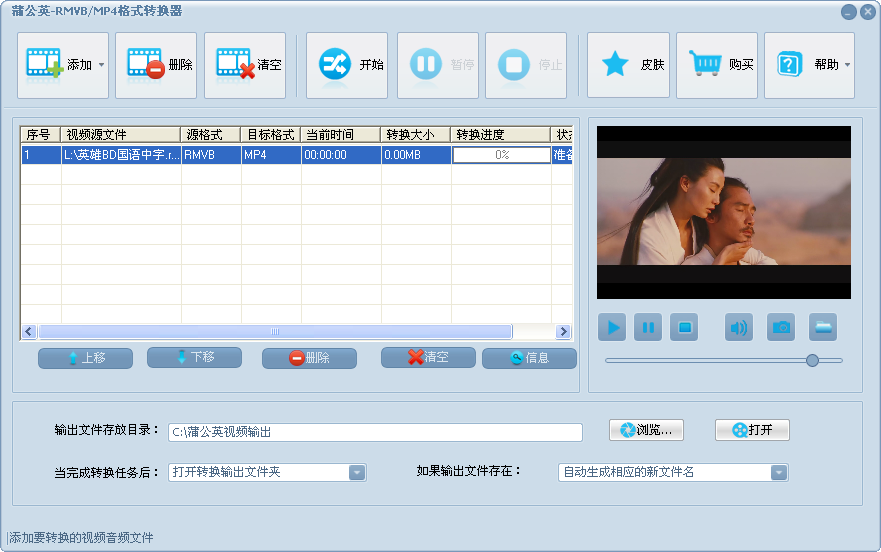Click the 暂停 (Pause) toolbar button
This screenshot has height=552, width=881.
[x=438, y=65]
